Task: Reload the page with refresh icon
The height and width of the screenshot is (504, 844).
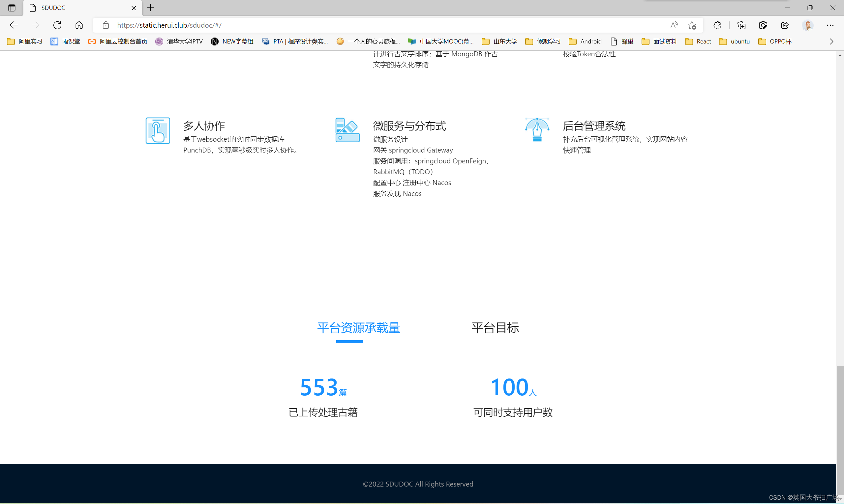Action: tap(57, 25)
